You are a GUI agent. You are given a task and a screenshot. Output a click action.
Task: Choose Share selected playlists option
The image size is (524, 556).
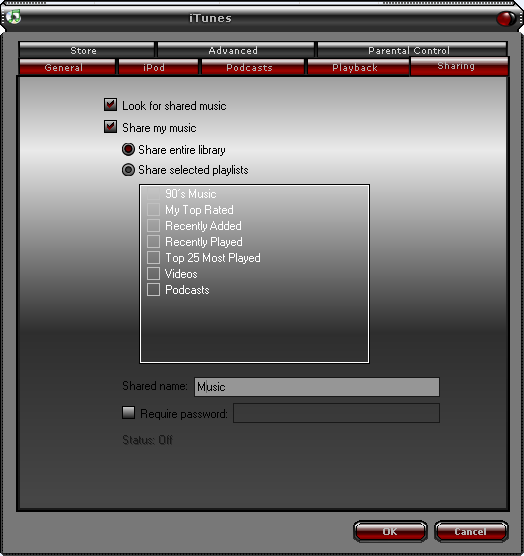point(128,170)
